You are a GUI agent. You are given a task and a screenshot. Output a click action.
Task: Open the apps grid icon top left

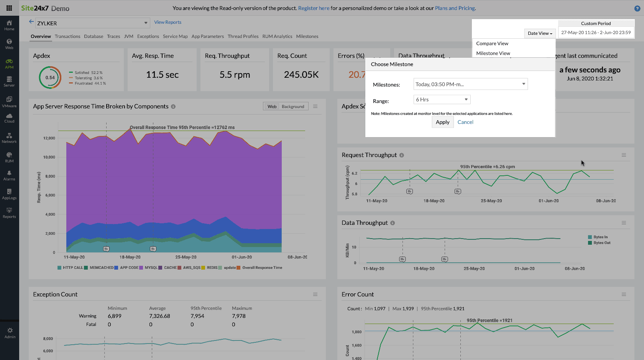[8, 8]
